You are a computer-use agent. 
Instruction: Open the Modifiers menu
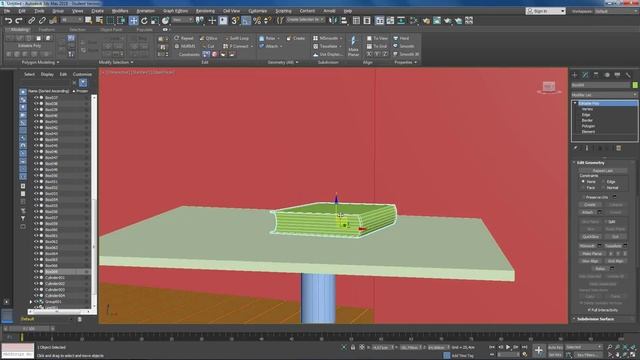(120, 11)
